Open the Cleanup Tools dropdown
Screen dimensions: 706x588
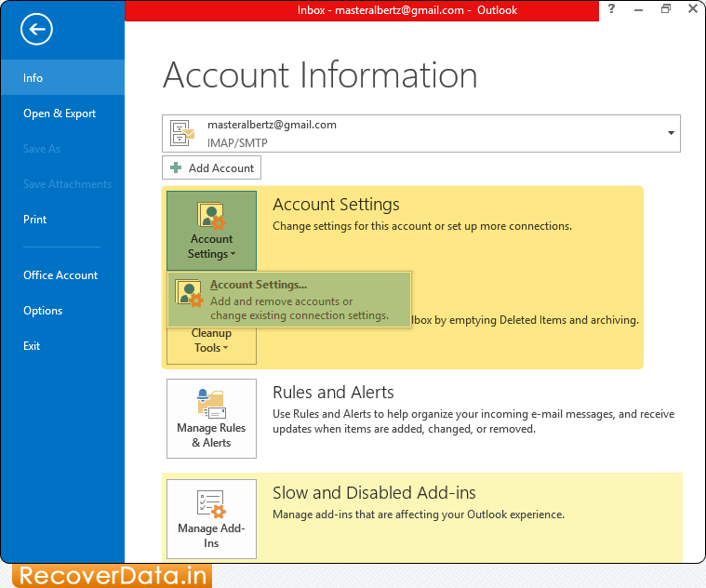pyautogui.click(x=212, y=345)
